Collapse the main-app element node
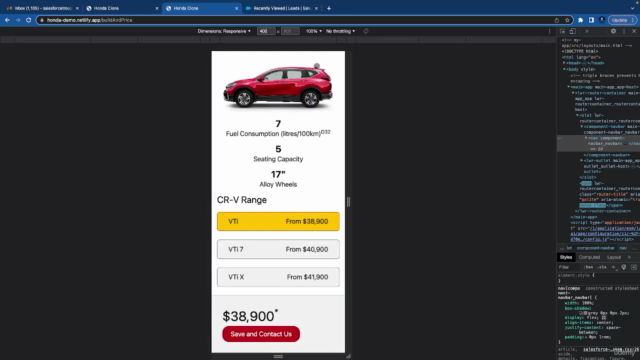The image size is (640, 360). [x=568, y=87]
